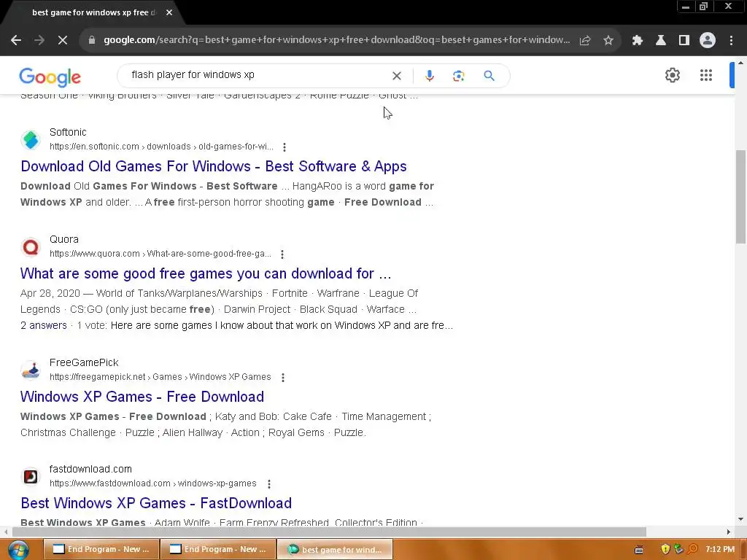Switch to best game for wind... taskbar item

pos(335,549)
